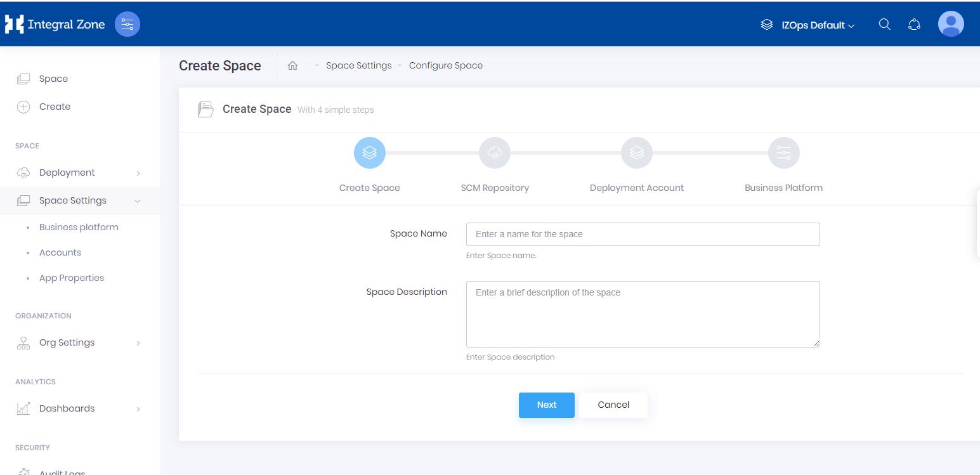
Task: Click Next button
Action: click(x=547, y=405)
